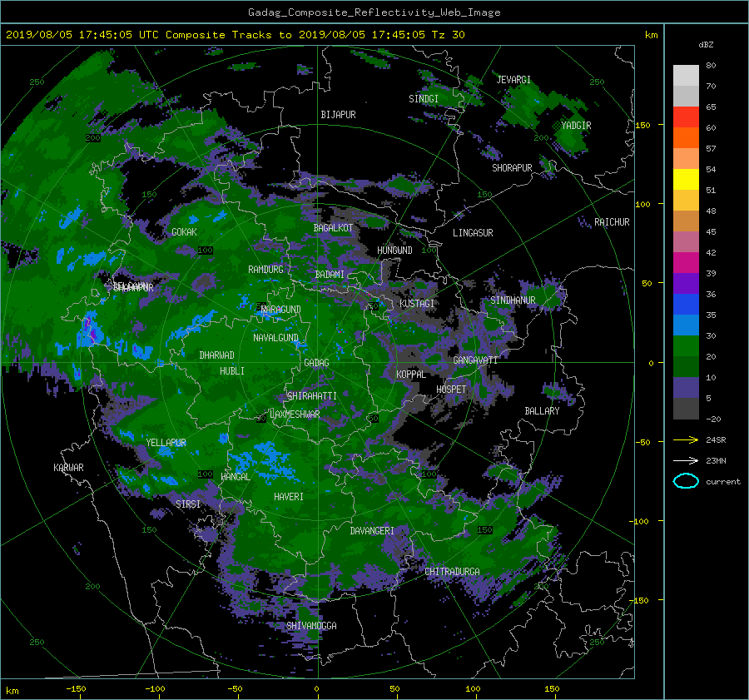Click the JEVARGI city label
This screenshot has width=749, height=700.
pyautogui.click(x=513, y=80)
